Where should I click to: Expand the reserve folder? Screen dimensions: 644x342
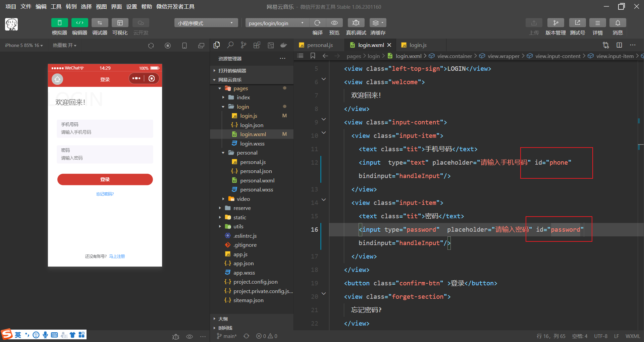(x=252, y=208)
